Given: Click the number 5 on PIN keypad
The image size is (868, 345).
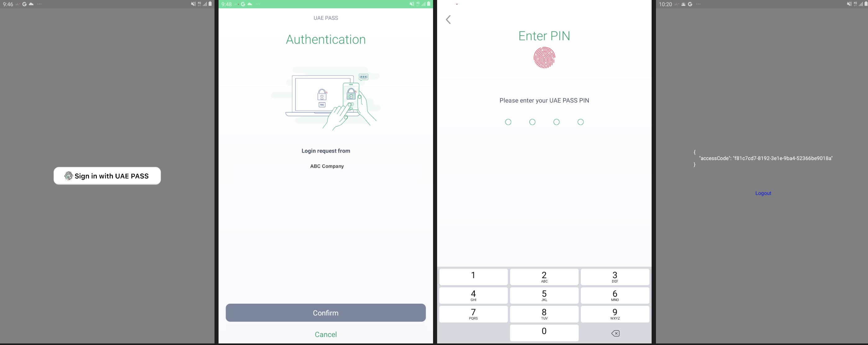Looking at the screenshot, I should point(544,295).
